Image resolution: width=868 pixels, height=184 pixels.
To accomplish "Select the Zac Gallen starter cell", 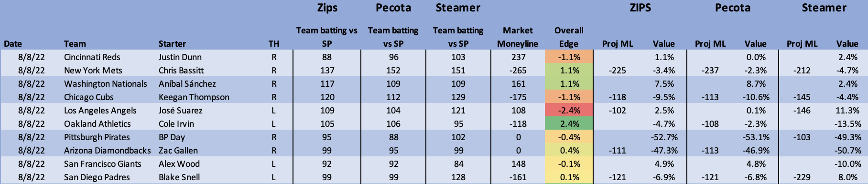I will coord(177,150).
